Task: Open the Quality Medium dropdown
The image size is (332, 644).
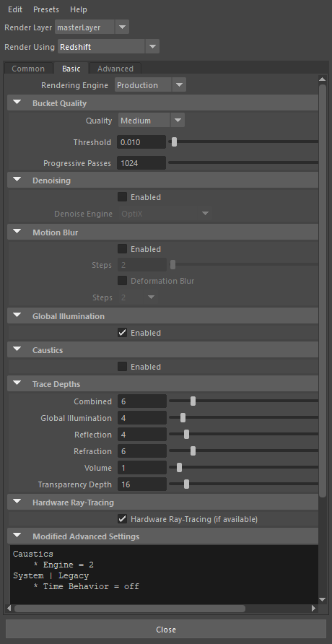Action: tap(152, 121)
